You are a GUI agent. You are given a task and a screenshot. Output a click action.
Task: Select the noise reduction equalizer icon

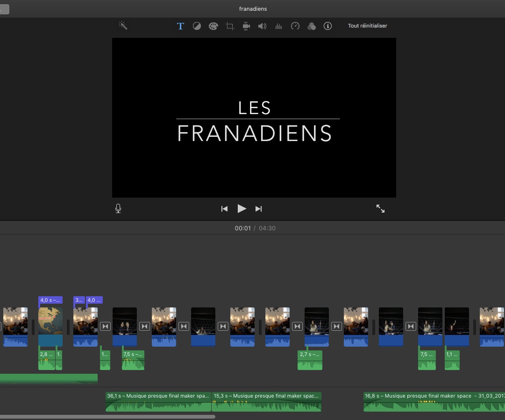(x=278, y=26)
